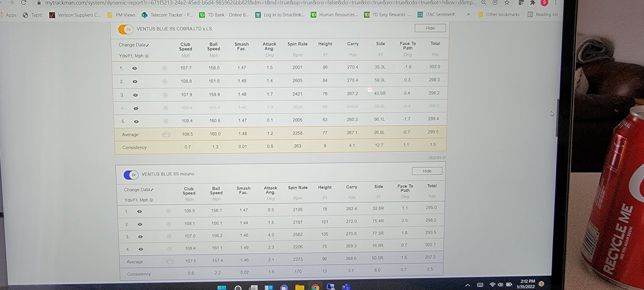Open the Wi-Fi network tray icon
This screenshot has width=644, height=290.
(492, 284)
